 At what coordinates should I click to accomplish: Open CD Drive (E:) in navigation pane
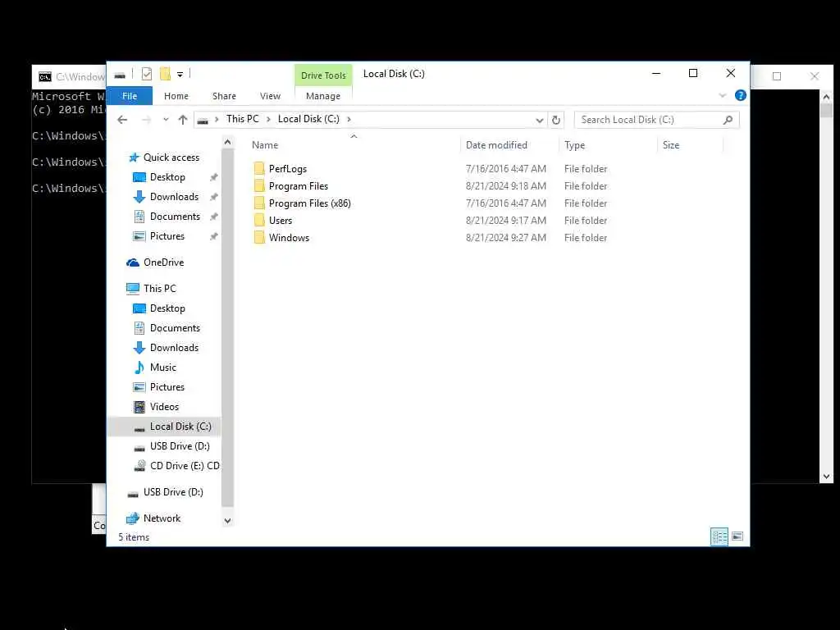click(185, 466)
